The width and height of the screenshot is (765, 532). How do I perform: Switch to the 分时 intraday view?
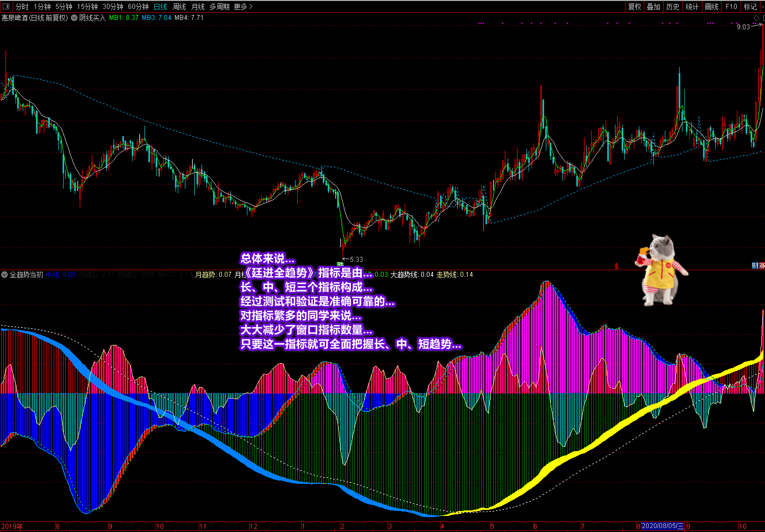pyautogui.click(x=22, y=7)
